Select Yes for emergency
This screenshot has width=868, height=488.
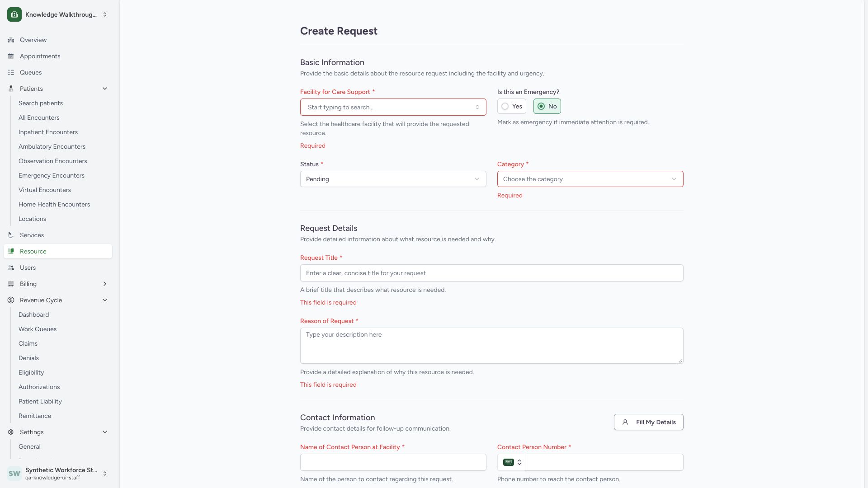coord(512,106)
